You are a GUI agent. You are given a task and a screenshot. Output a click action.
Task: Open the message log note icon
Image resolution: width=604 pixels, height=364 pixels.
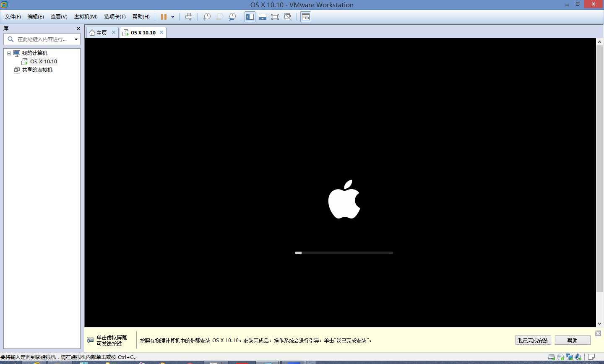(591, 357)
